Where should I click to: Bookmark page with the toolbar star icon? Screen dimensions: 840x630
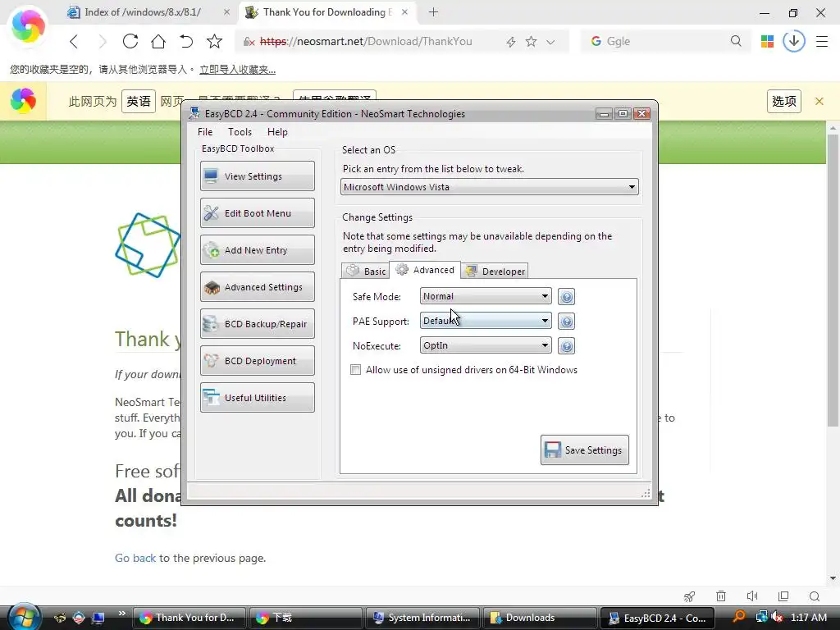pos(214,41)
